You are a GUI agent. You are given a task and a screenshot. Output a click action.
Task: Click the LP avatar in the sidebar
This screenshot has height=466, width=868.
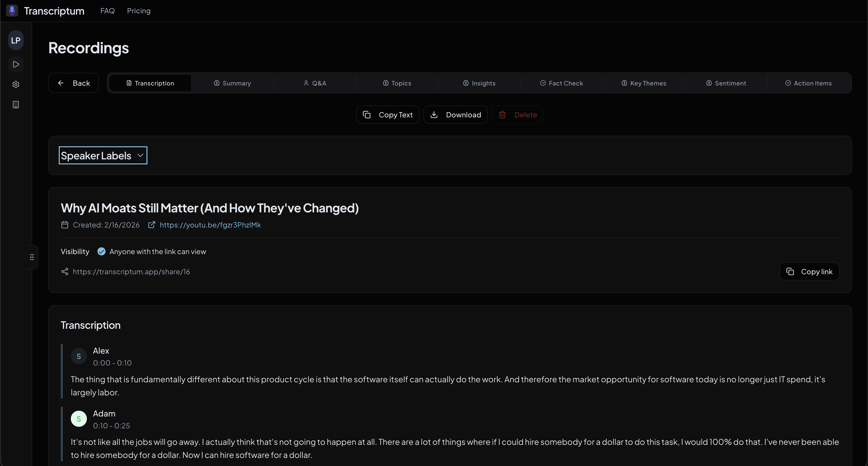[x=16, y=40]
